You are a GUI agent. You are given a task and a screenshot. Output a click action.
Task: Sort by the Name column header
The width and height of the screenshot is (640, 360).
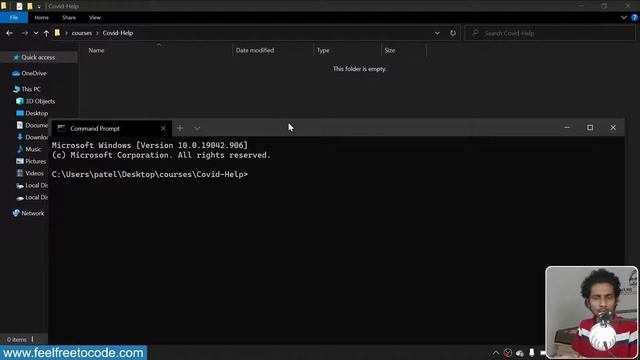(96, 50)
